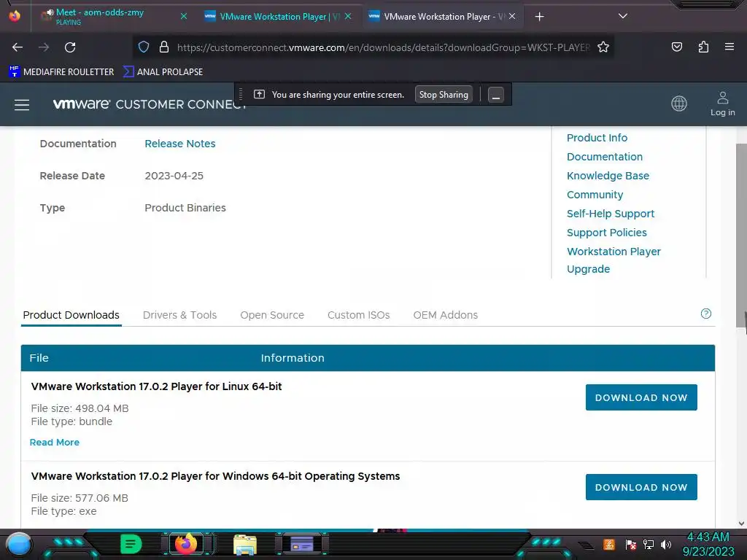
Task: Open the Support Policies link
Action: [x=607, y=233]
